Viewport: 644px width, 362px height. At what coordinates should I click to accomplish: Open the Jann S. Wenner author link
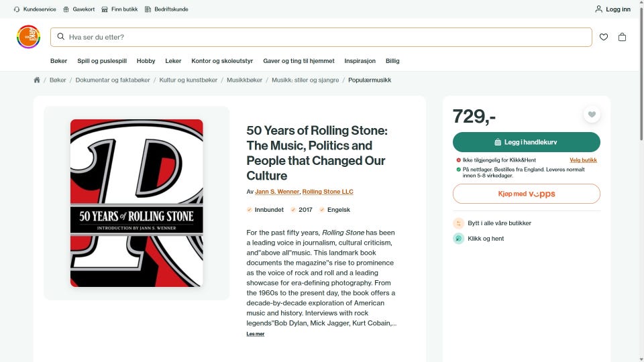point(277,192)
